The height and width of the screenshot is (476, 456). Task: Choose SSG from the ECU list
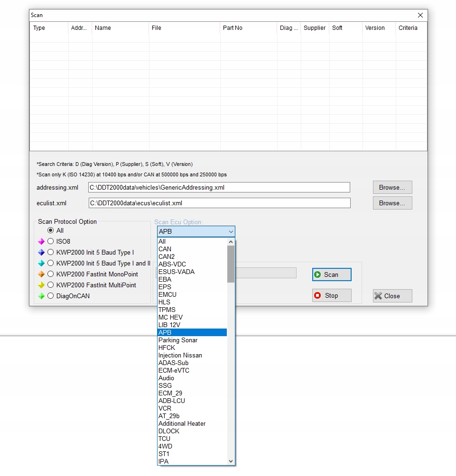point(192,386)
